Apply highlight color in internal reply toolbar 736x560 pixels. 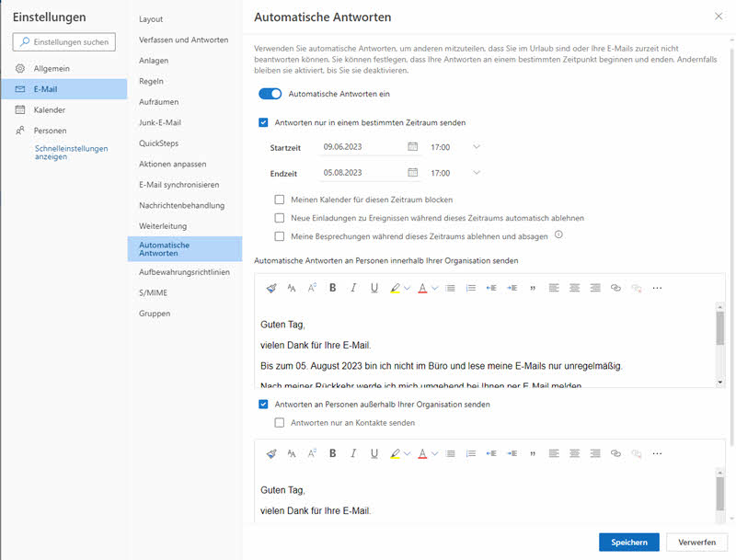pos(396,288)
